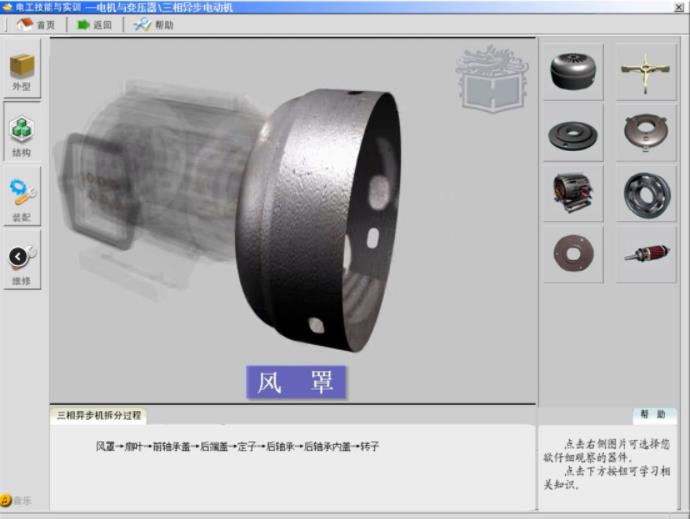This screenshot has width=690, height=519.
Task: Click 风罩 in the disassembly sequence
Action: pyautogui.click(x=105, y=447)
